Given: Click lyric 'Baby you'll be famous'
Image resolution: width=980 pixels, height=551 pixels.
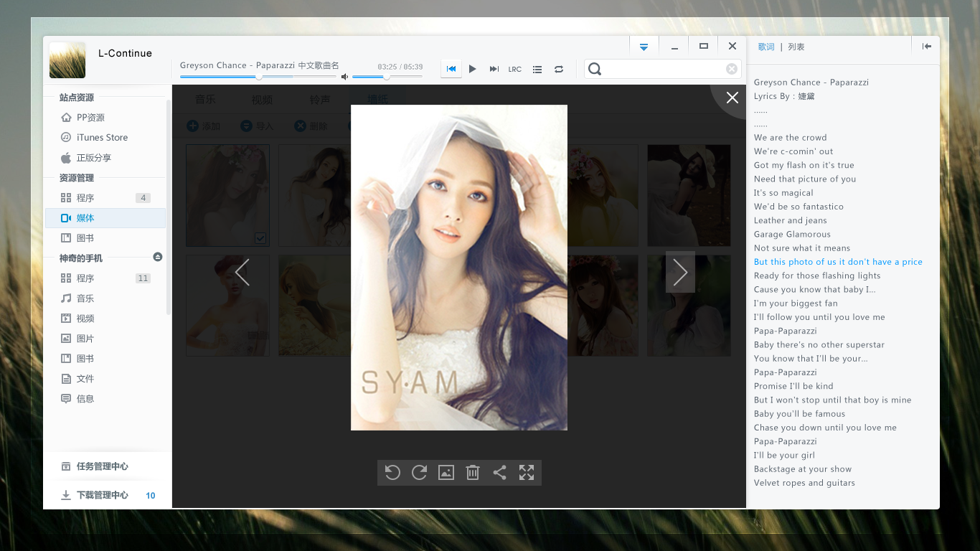Looking at the screenshot, I should pos(799,414).
